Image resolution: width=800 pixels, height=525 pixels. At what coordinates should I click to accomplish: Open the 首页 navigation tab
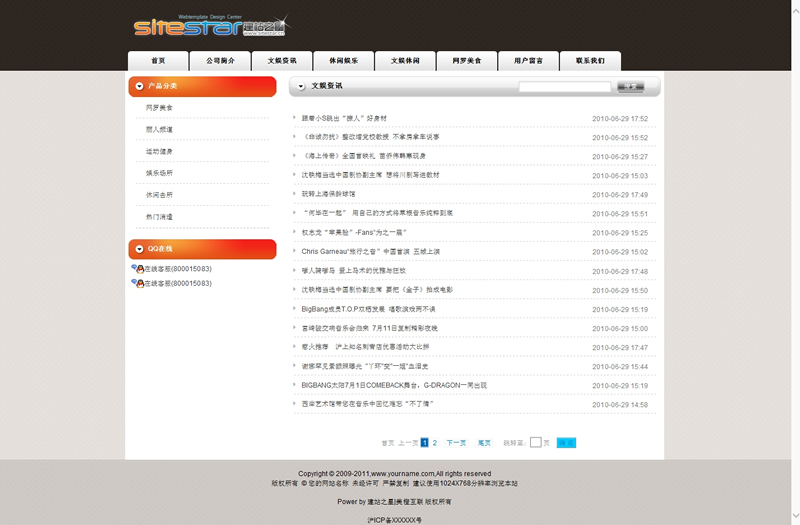tap(158, 61)
